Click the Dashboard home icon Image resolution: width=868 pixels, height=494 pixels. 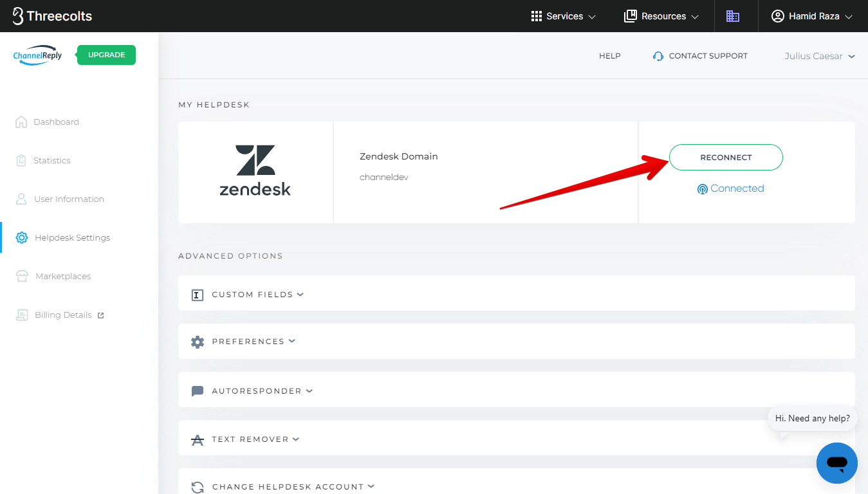(x=21, y=122)
